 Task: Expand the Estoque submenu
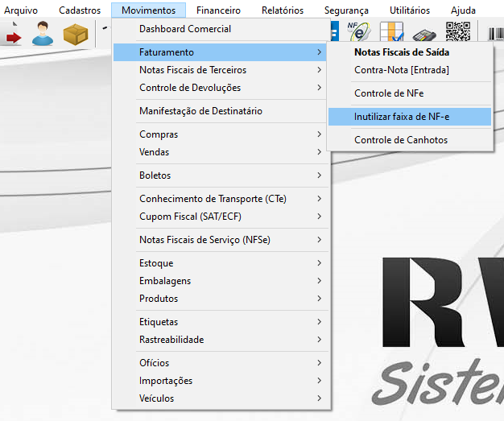[221, 263]
